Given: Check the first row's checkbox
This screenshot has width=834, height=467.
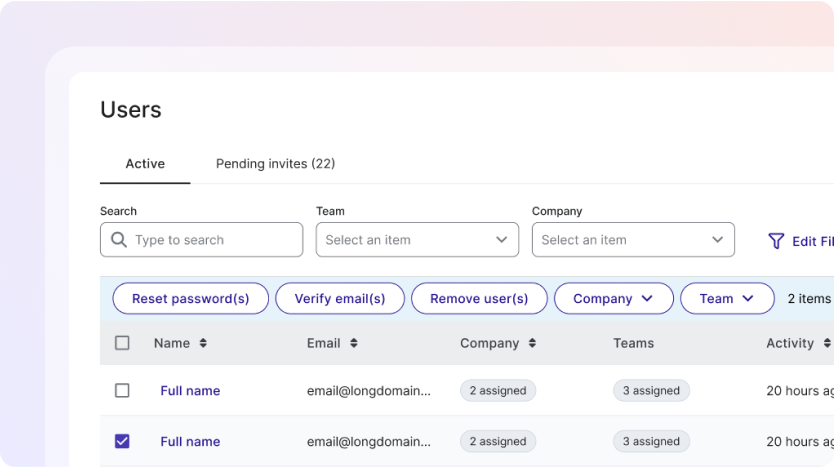Looking at the screenshot, I should [122, 391].
